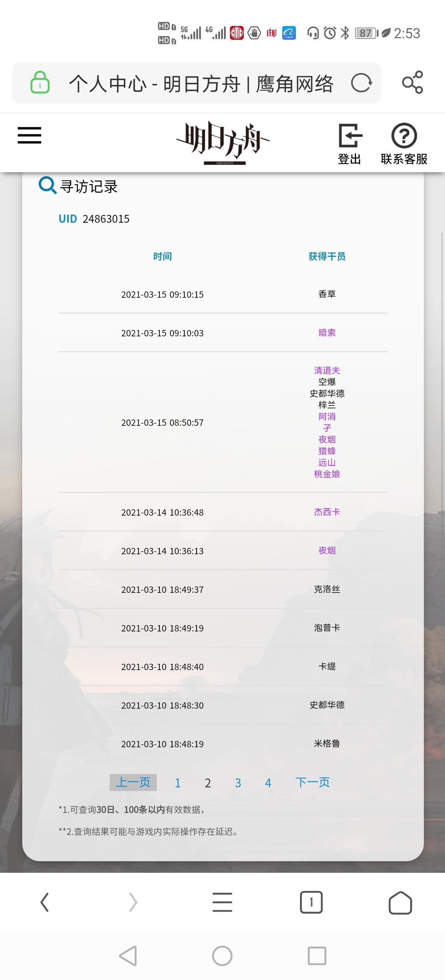Tap the search magnifier by 寻访记录

[47, 186]
